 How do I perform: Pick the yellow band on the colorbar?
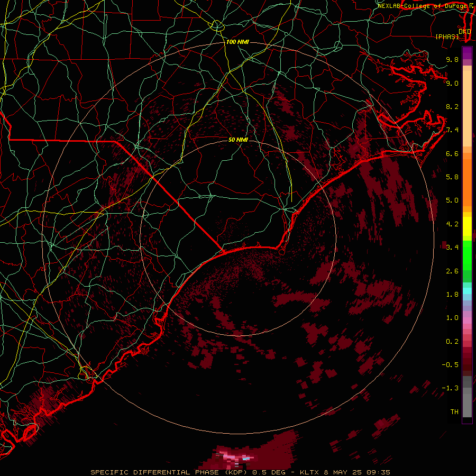pyautogui.click(x=467, y=226)
